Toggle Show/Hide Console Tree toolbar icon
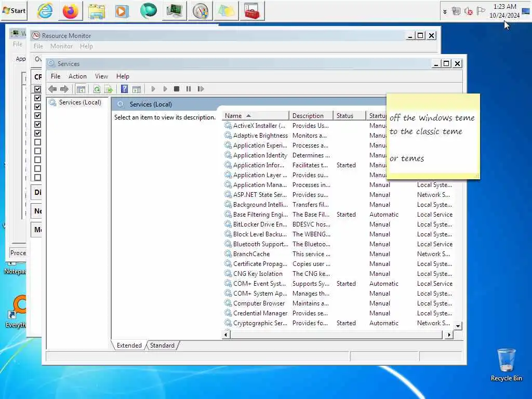This screenshot has height=399, width=532. [x=81, y=89]
